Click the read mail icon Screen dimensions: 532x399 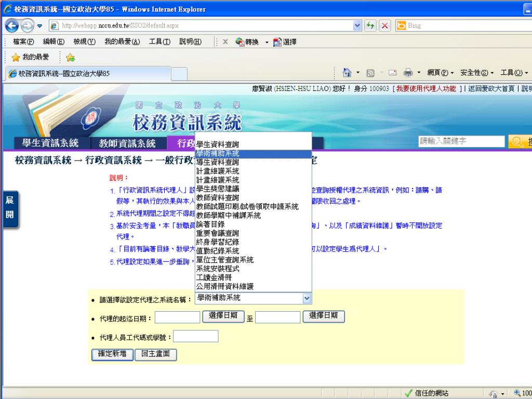[x=393, y=73]
